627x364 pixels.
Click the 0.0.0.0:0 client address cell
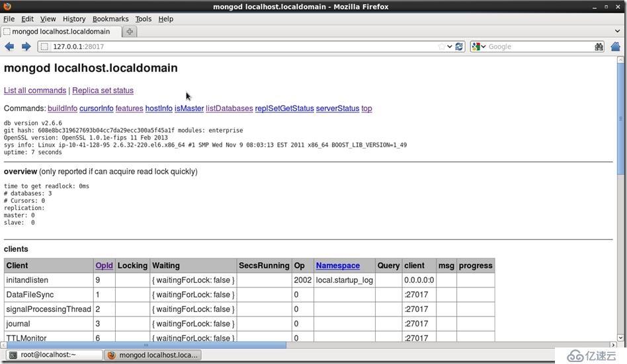(x=419, y=280)
